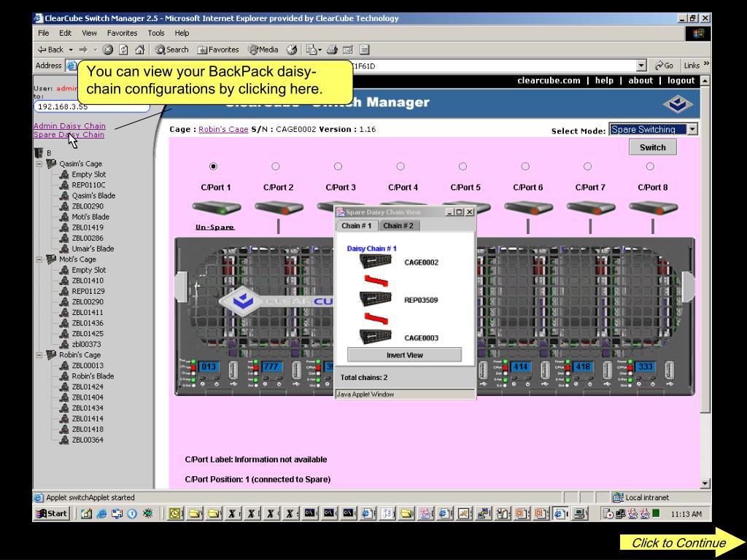The width and height of the screenshot is (747, 560).
Task: Click the Mail toolbar icon
Action: pyautogui.click(x=313, y=50)
